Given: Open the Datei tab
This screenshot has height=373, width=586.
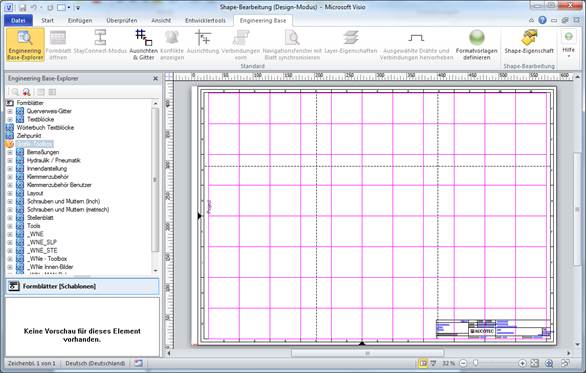Looking at the screenshot, I should pos(18,21).
